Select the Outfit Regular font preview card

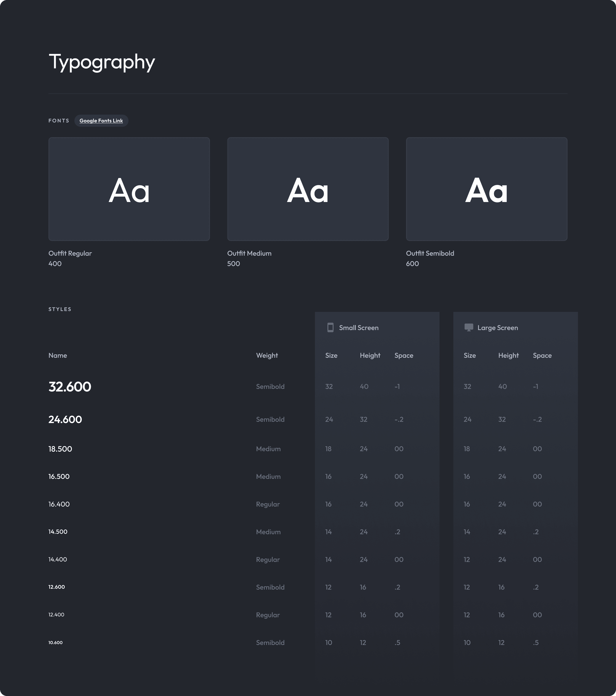[129, 189]
